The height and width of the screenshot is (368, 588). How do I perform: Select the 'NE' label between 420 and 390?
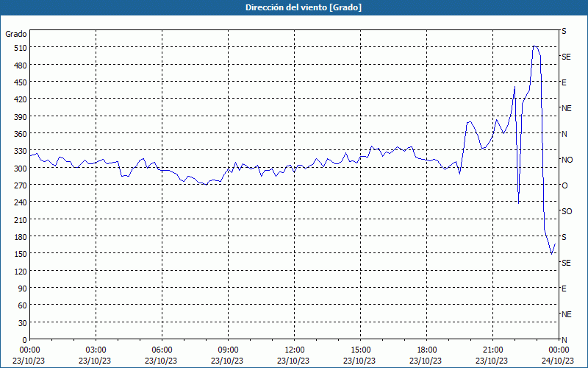pyautogui.click(x=566, y=108)
